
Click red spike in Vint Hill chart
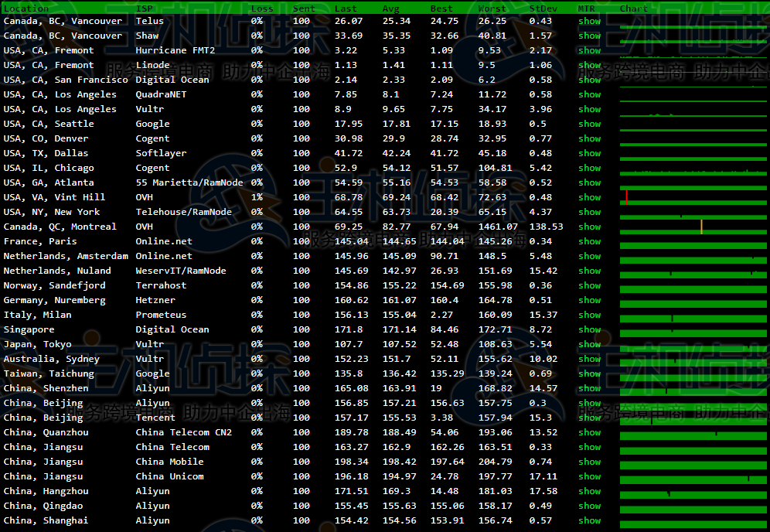click(x=626, y=197)
